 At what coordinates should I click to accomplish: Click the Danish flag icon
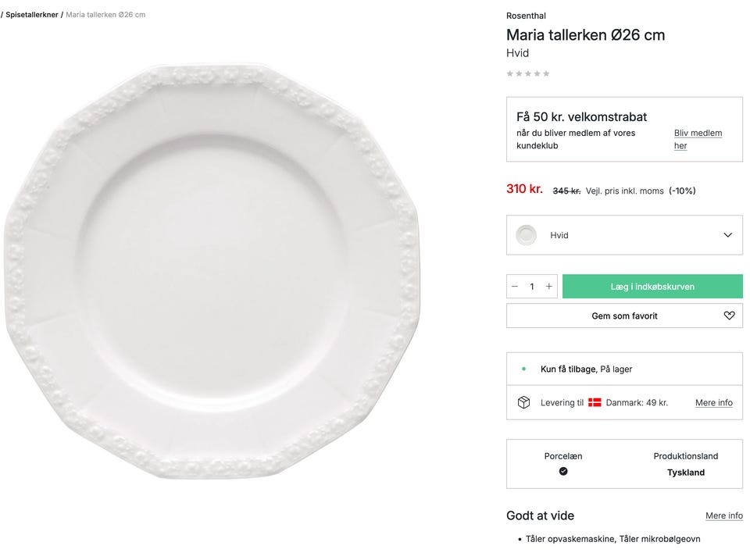point(595,402)
